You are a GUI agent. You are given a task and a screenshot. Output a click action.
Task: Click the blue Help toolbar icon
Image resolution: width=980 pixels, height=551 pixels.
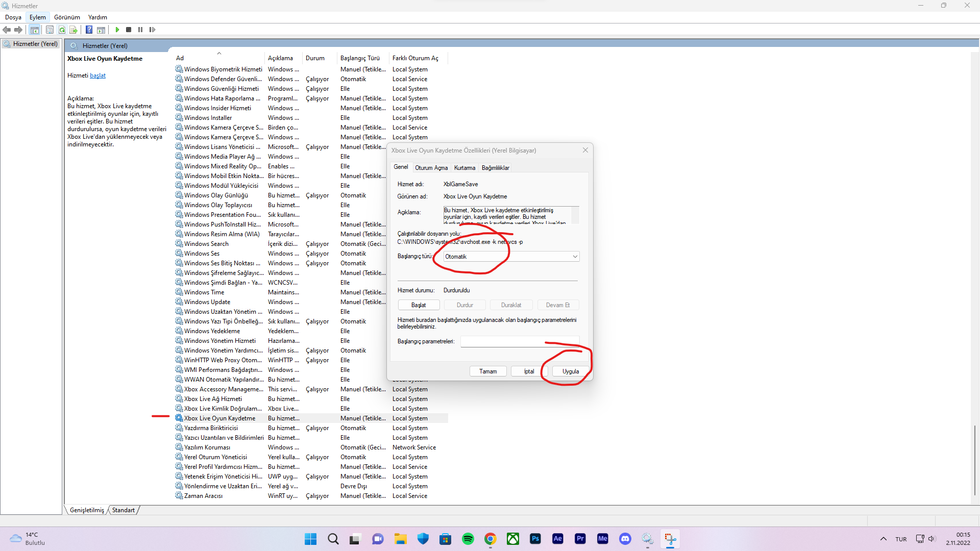click(89, 30)
